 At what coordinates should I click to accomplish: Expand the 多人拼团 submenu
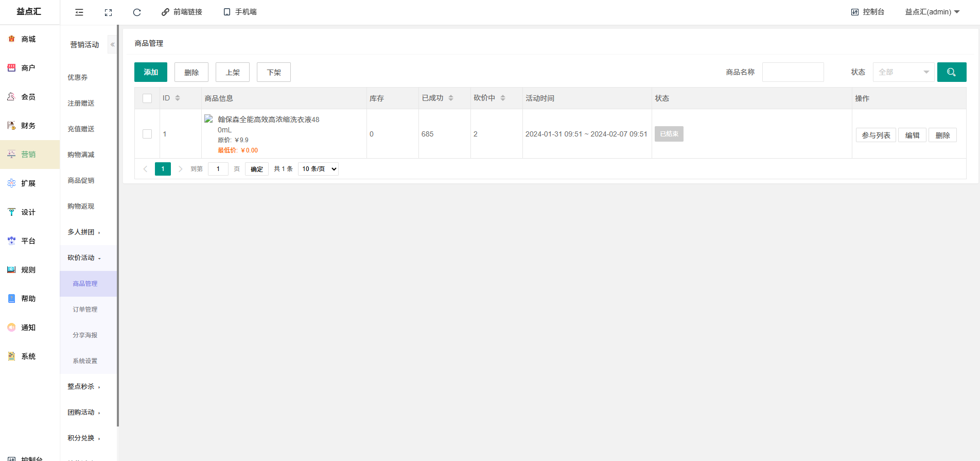coord(83,232)
